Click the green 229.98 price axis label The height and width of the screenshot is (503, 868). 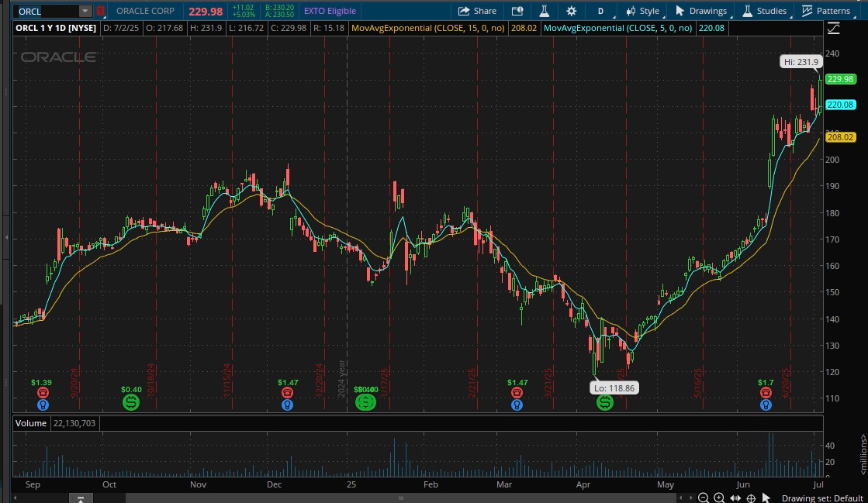840,79
